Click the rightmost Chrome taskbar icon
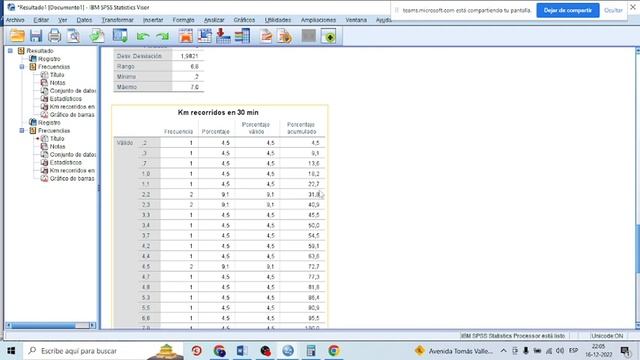Image resolution: width=640 pixels, height=360 pixels. [x=334, y=351]
